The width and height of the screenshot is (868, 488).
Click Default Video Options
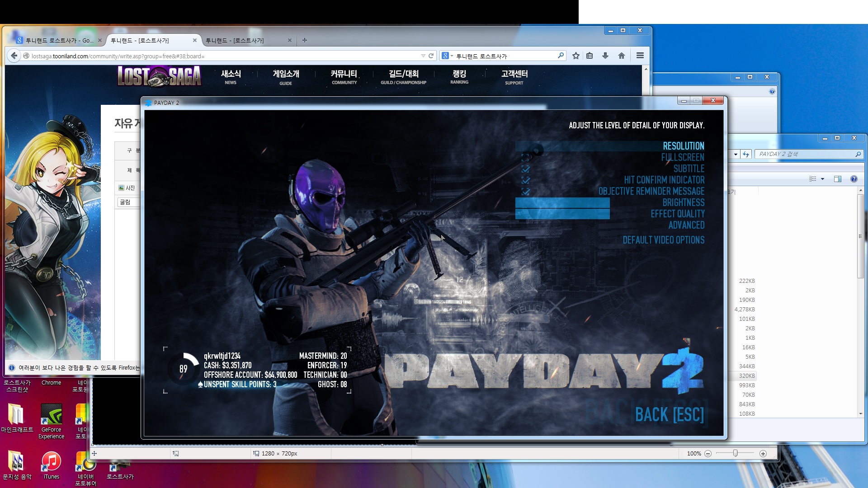(663, 240)
